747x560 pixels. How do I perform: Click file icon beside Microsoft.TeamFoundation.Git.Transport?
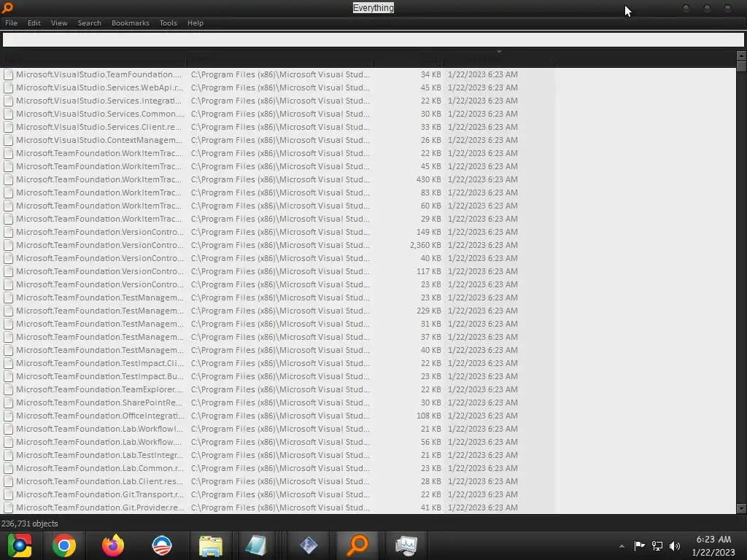(x=8, y=494)
